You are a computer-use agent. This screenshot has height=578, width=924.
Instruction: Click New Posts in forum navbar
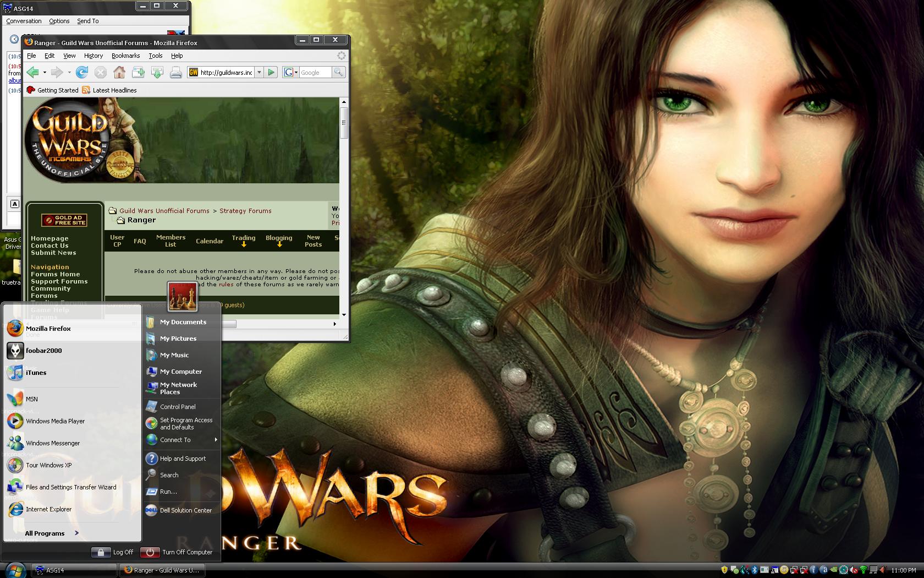[x=313, y=241]
